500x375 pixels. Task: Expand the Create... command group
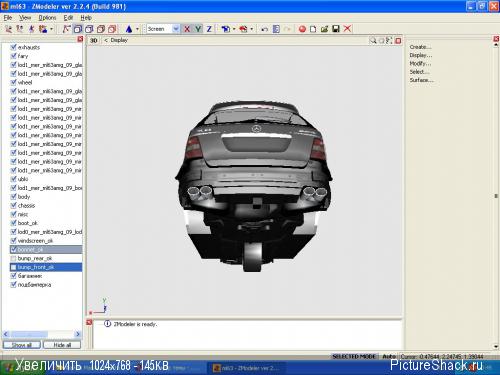click(420, 47)
